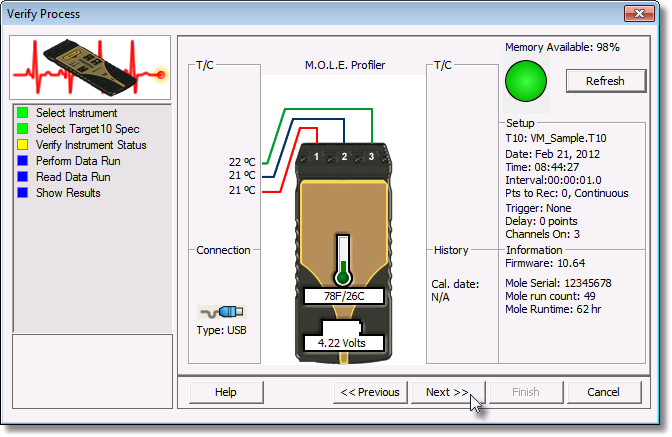
Task: Click the 4.22 Volts battery reading
Action: [344, 343]
